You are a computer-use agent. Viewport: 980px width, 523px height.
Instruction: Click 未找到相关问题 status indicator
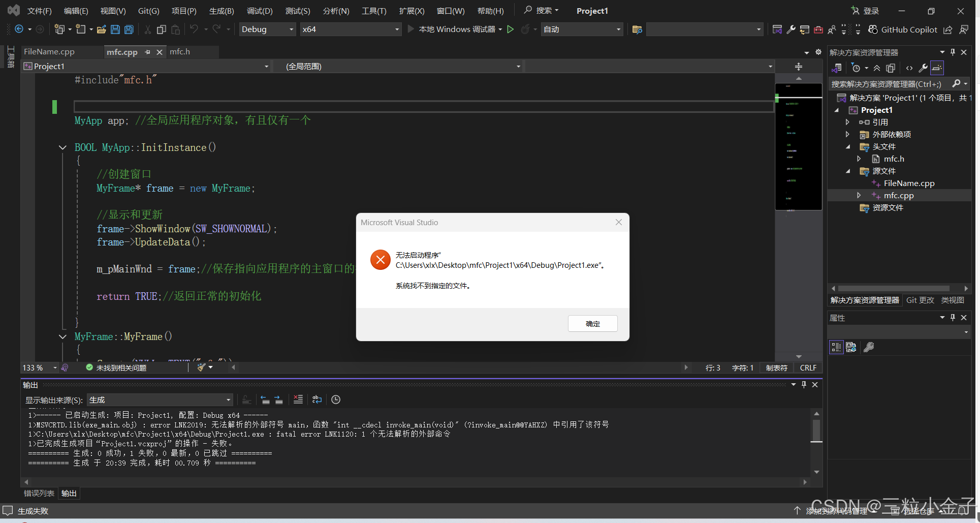pos(116,367)
